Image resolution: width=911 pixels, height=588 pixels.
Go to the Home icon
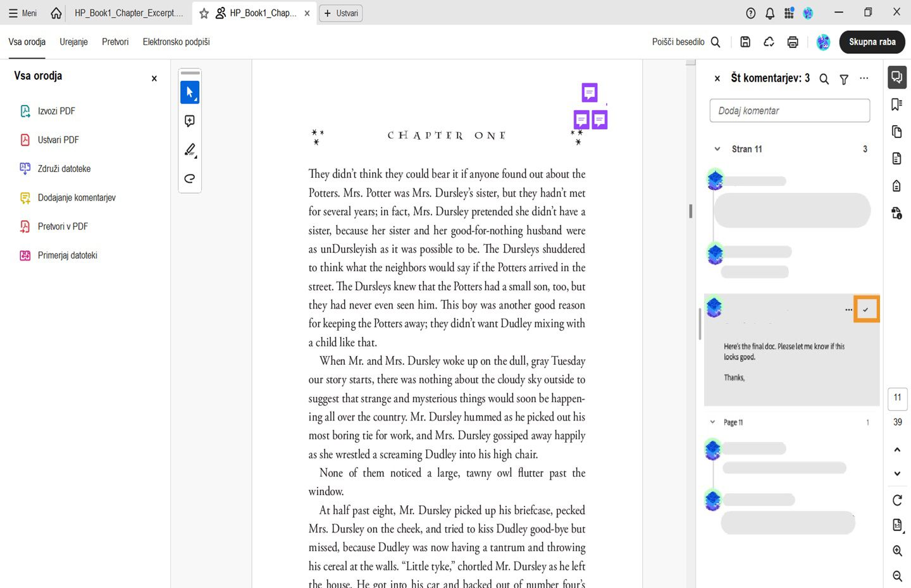[x=56, y=13]
